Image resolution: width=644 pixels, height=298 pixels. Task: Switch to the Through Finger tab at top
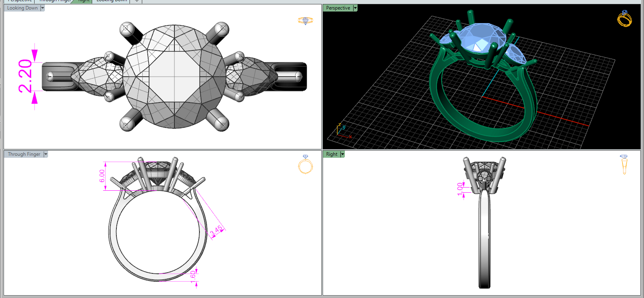(56, 1)
